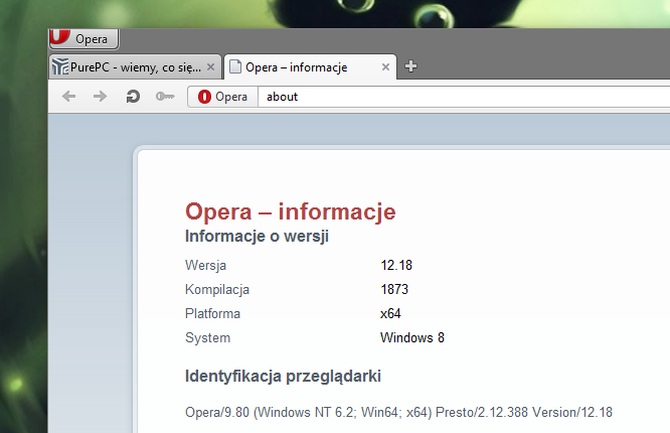The width and height of the screenshot is (670, 433).
Task: Open the password manager key icon
Action: coord(165,97)
